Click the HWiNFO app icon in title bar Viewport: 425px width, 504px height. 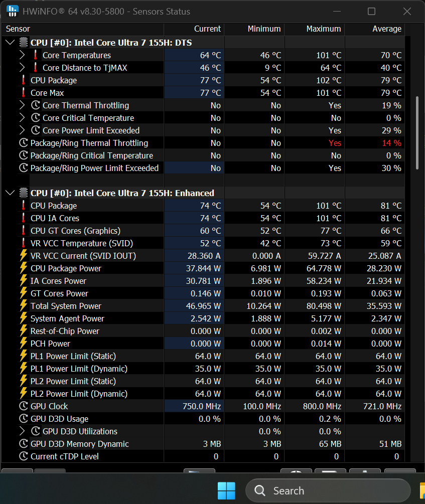coord(12,11)
